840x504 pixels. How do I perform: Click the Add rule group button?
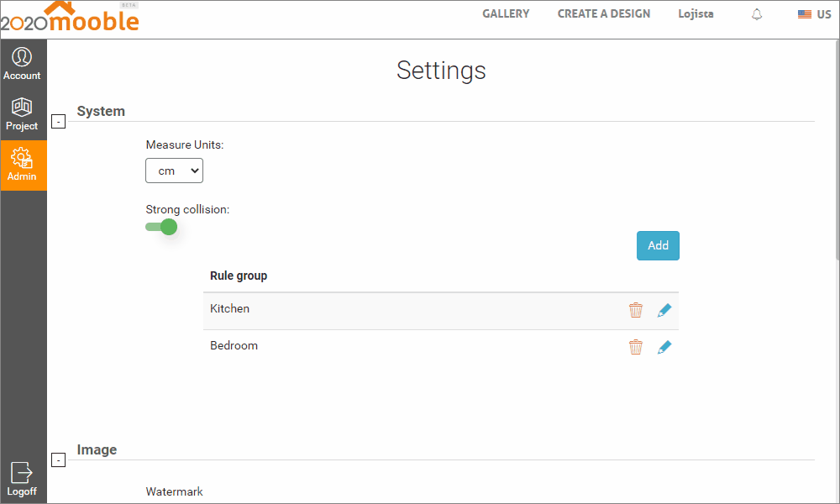[x=658, y=245]
